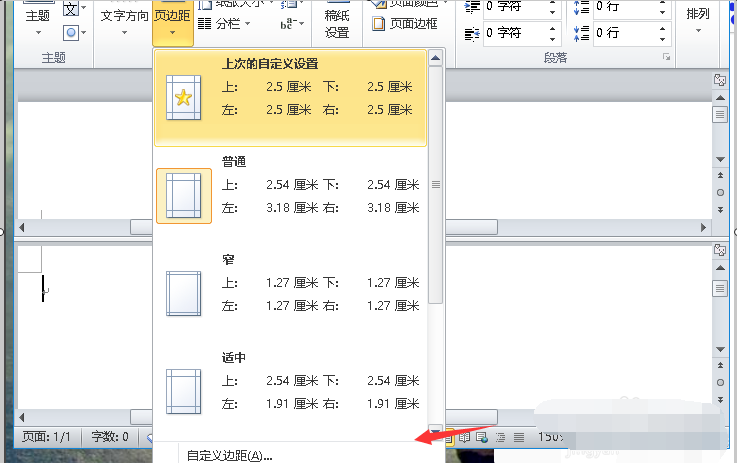Open word count via 字数: 0
The image size is (737, 463).
point(110,437)
